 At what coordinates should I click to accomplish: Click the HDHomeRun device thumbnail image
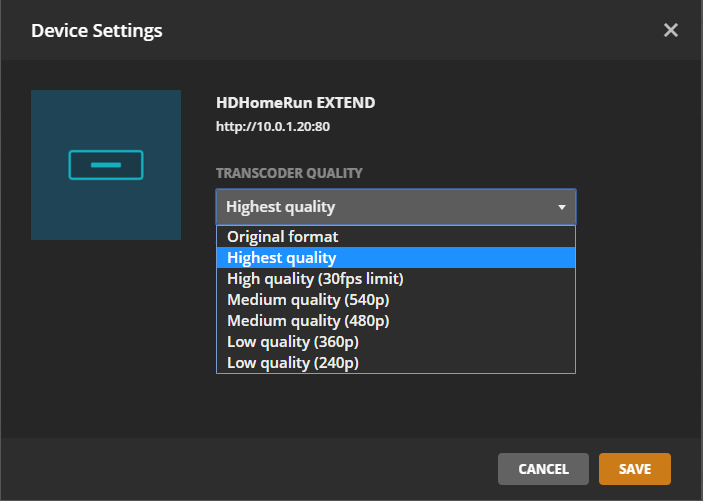pyautogui.click(x=106, y=165)
